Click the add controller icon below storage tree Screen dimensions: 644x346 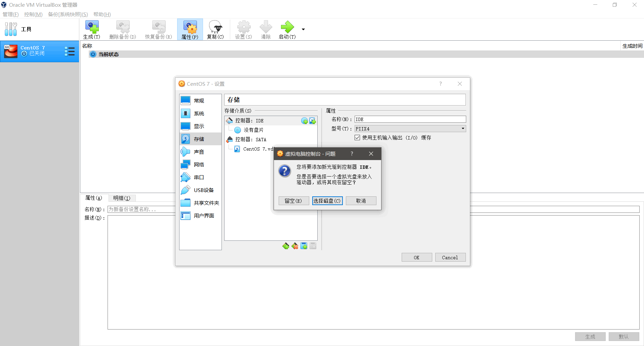pos(286,246)
